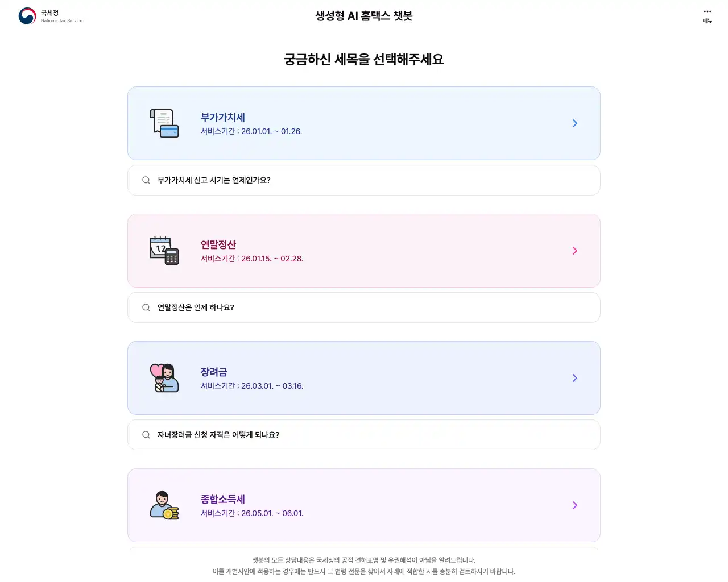
Task: Select the 장려금 heart and family icon
Action: 164,377
